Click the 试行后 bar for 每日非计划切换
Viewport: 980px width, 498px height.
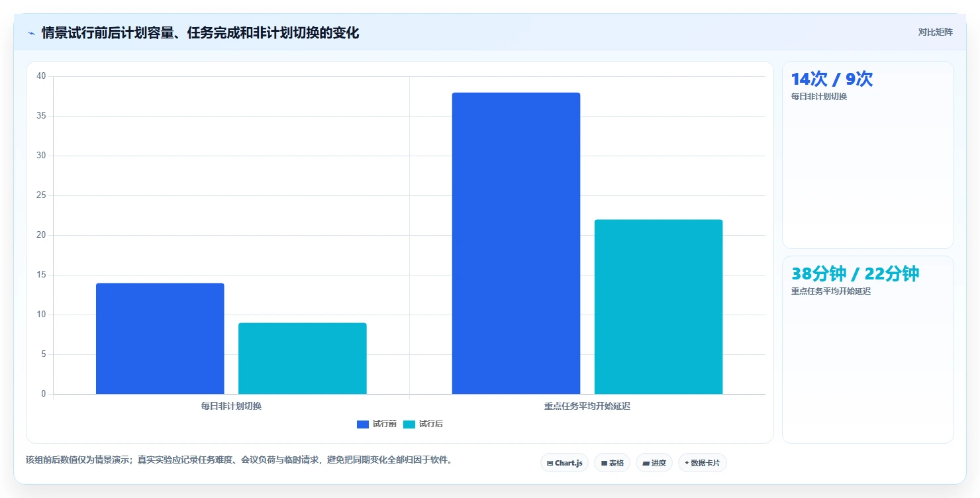click(303, 358)
